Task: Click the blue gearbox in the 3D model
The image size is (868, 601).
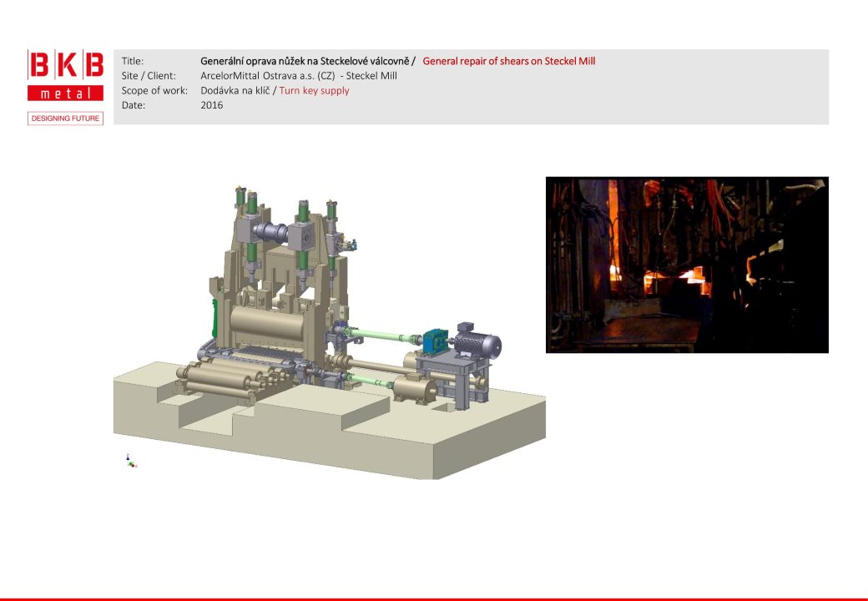Action: 437,341
